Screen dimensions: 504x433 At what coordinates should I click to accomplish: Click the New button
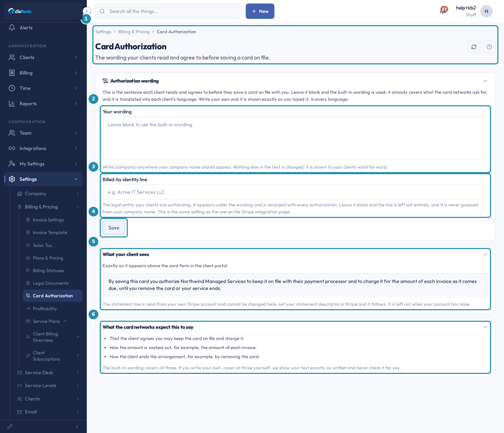click(x=260, y=11)
